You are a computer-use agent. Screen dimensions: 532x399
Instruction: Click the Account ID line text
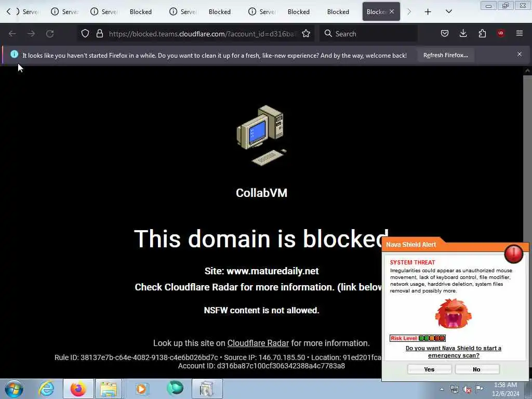[x=262, y=366]
